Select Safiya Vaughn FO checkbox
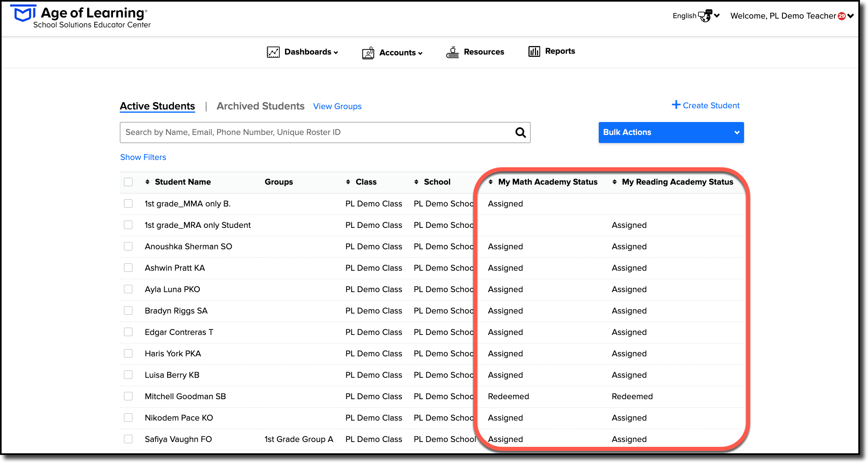This screenshot has height=463, width=868. pos(128,439)
